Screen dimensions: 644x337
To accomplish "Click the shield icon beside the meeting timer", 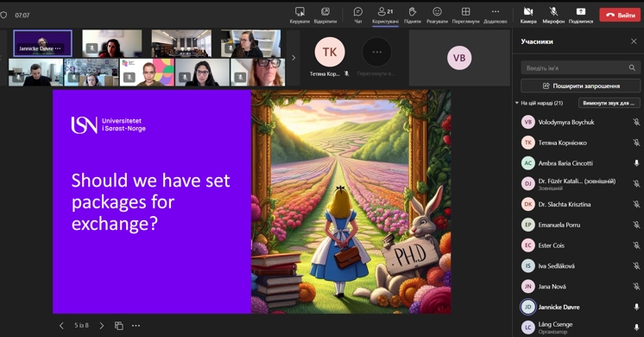I will coord(3,16).
